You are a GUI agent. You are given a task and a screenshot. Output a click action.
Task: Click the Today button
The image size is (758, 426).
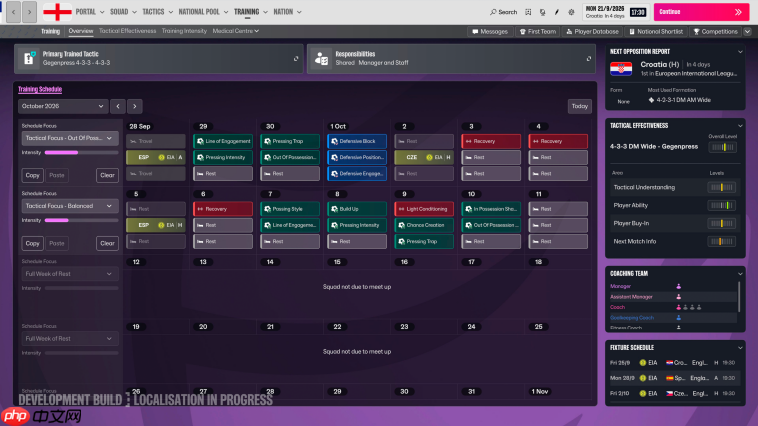tap(579, 106)
